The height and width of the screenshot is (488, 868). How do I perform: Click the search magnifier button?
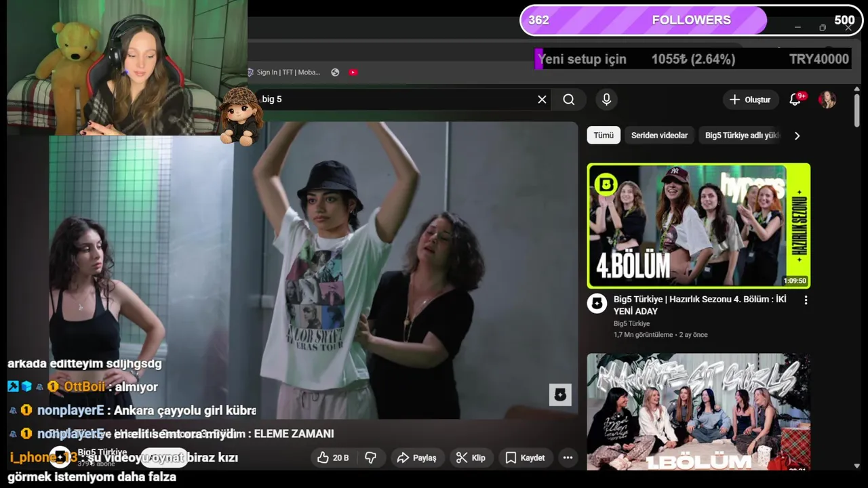point(569,100)
